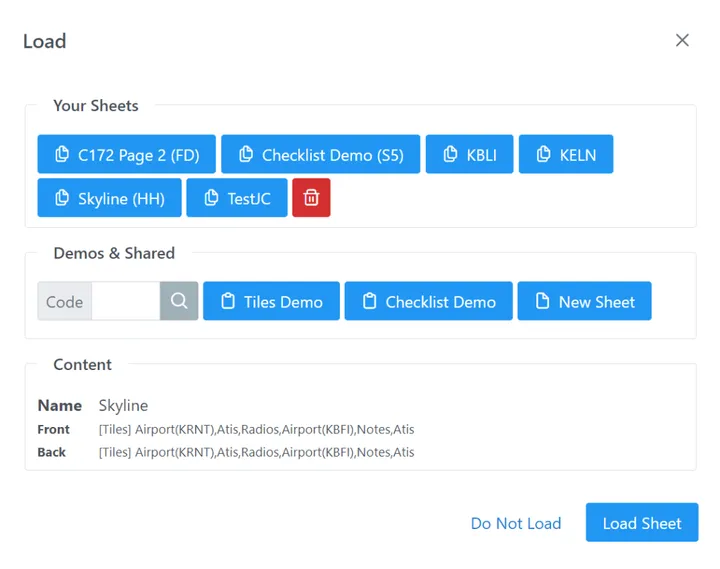Click the copy icon on KELN button
Screen dimensions: 720x569
(x=543, y=155)
